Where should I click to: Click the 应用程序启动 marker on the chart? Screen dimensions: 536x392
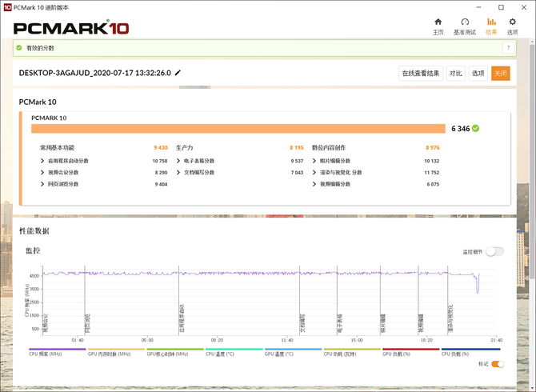[x=182, y=318]
